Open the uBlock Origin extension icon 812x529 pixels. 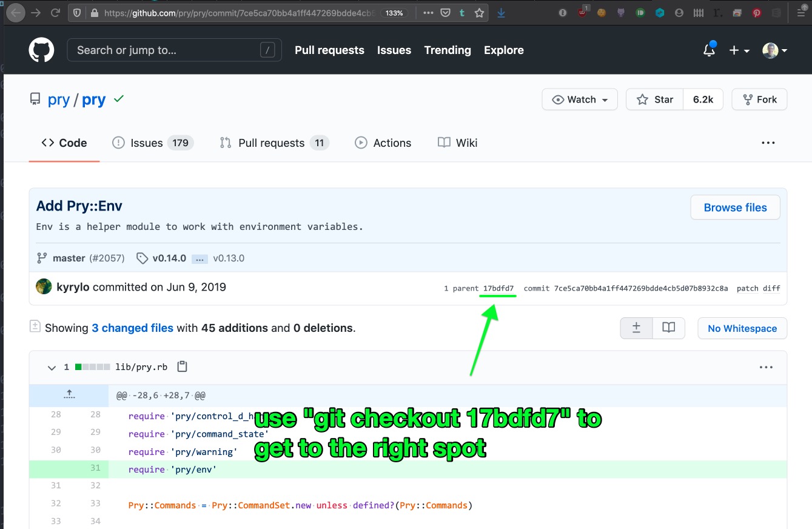pyautogui.click(x=583, y=12)
